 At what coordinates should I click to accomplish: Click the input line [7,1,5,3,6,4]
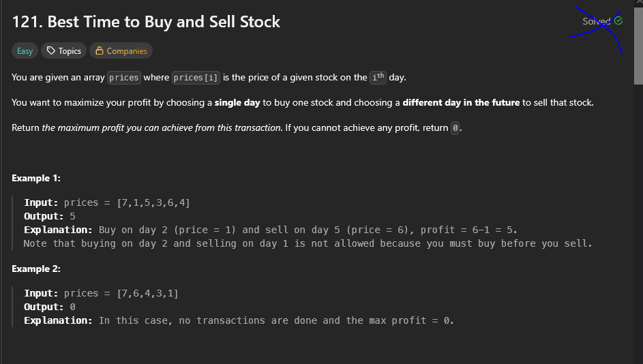pos(106,202)
